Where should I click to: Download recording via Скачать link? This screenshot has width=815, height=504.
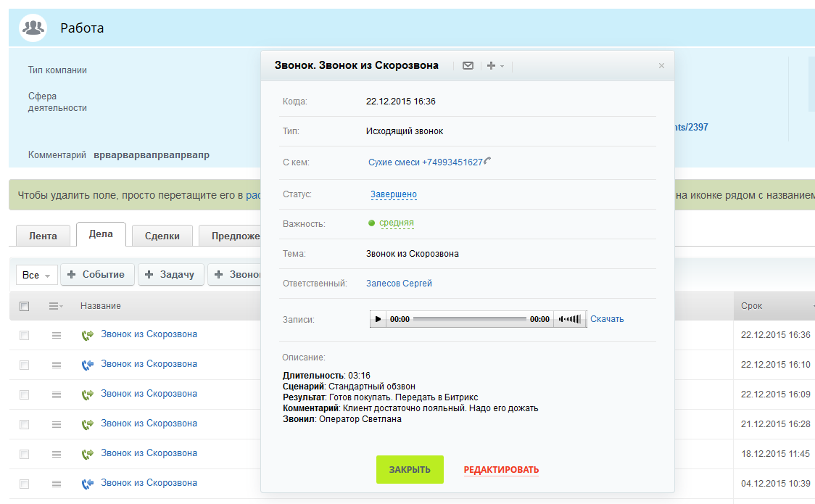click(607, 319)
